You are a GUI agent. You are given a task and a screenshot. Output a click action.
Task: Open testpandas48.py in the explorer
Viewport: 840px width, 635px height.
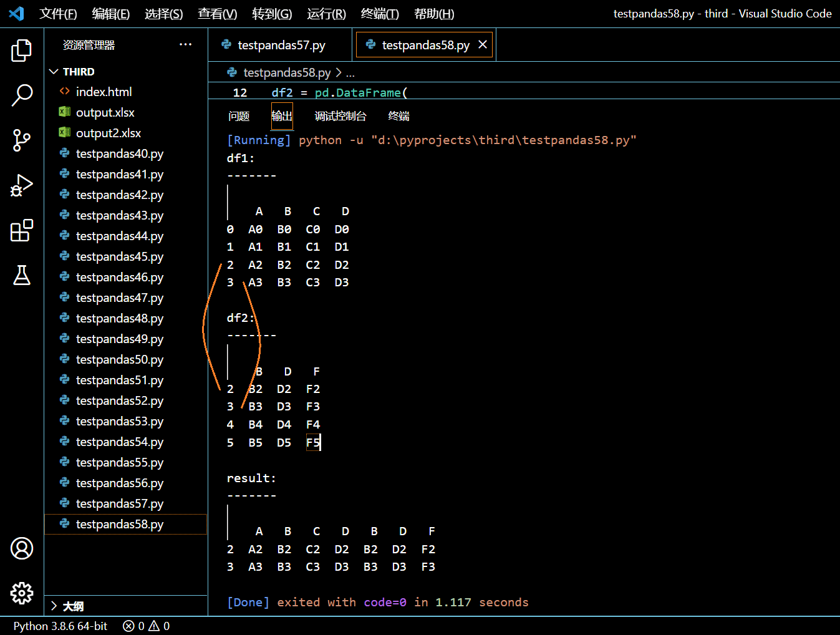[x=126, y=318]
